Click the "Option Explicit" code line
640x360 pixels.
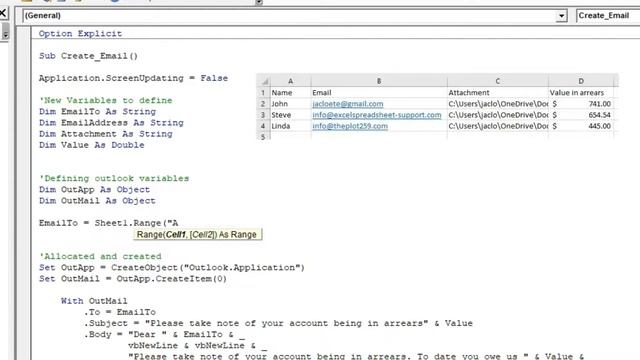80,34
